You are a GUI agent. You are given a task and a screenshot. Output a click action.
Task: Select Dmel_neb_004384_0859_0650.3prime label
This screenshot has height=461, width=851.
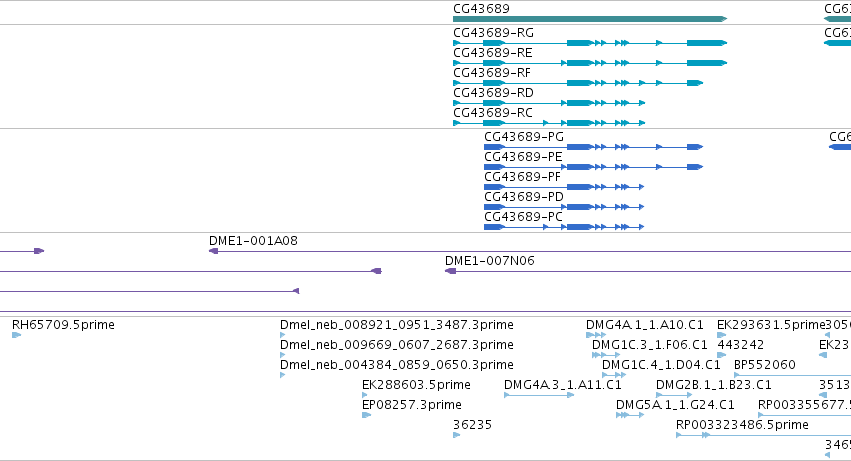click(397, 365)
